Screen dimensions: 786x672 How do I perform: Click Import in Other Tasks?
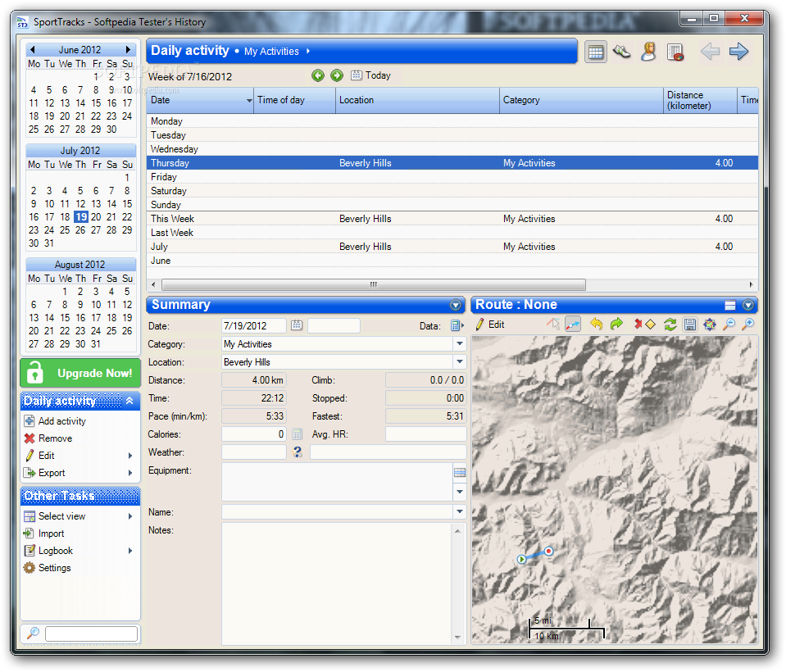(44, 534)
